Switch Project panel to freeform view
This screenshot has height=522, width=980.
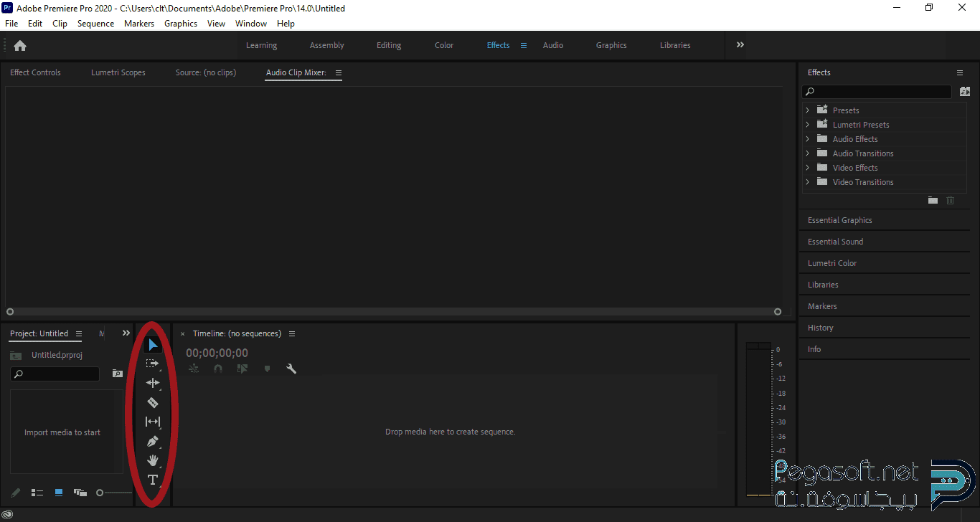pos(80,493)
